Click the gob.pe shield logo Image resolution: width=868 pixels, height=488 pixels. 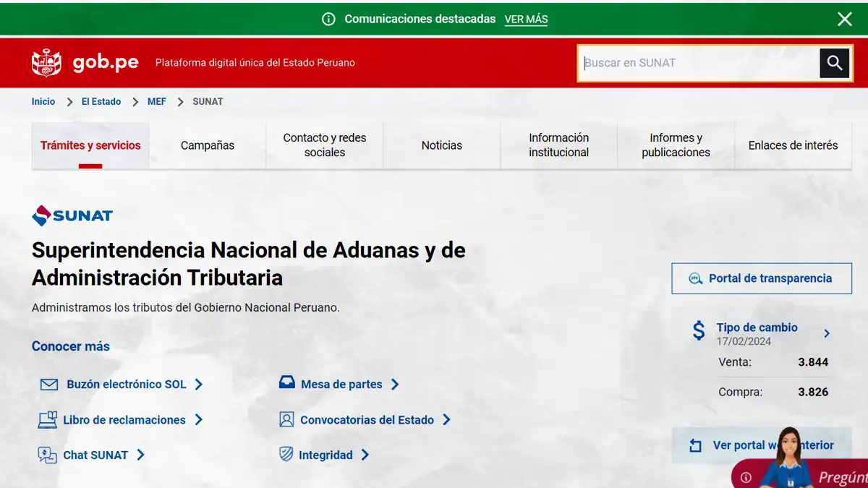(x=46, y=63)
